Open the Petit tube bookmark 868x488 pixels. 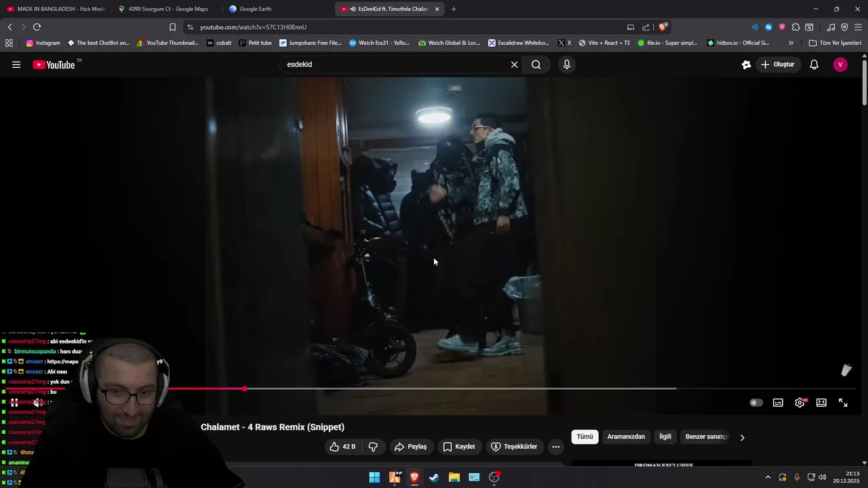255,43
